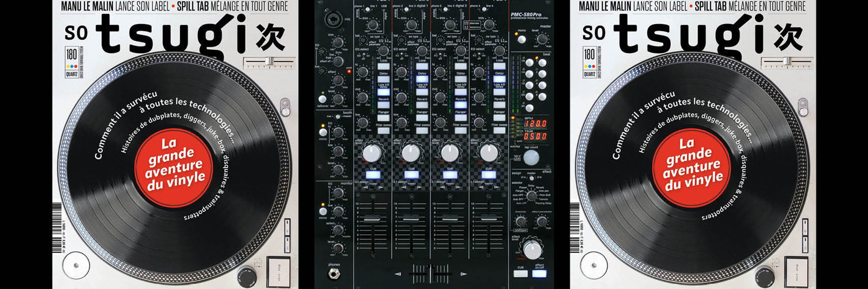Viewport: 868px width, 289px height.
Task: Click the left arrow beside the crossfader
Action: click(x=398, y=274)
